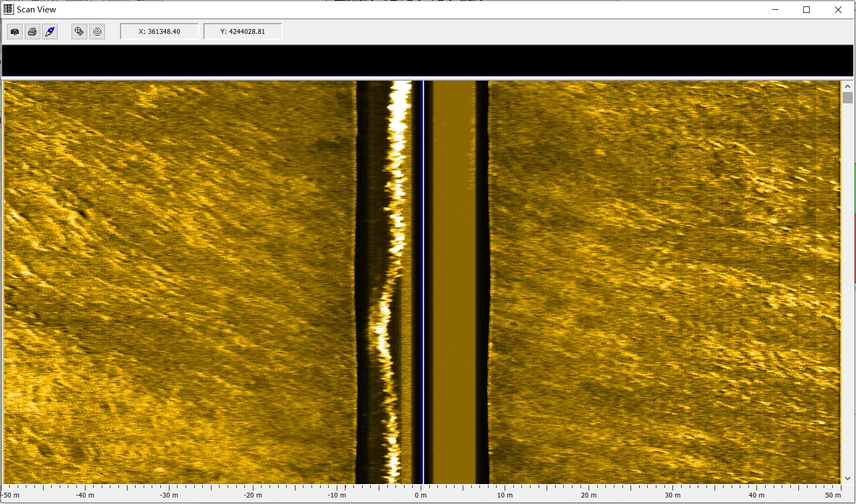Viewport: 856px width, 504px height.
Task: Click the vertical scrollbar thumb
Action: (847, 98)
